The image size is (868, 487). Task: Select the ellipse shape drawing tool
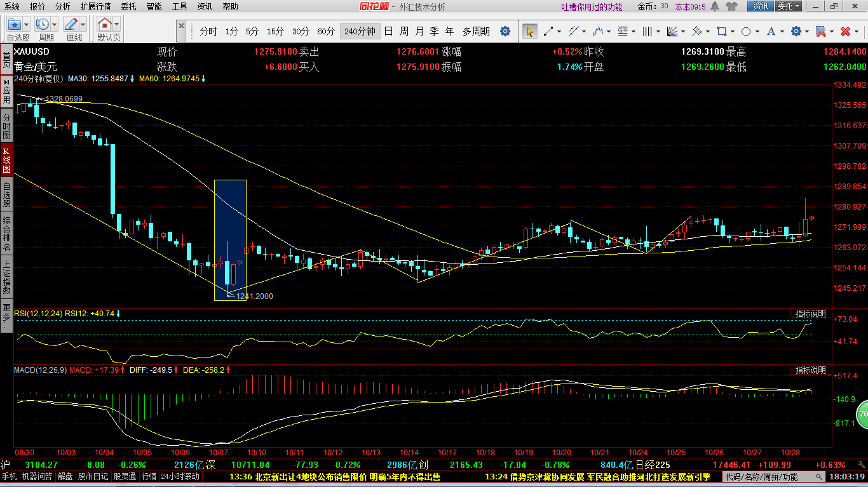pos(747,31)
